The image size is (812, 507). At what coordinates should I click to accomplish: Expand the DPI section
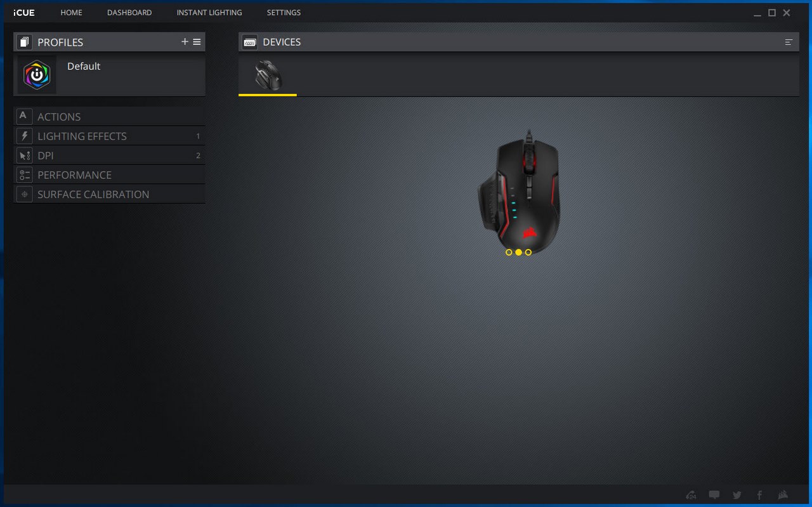tap(109, 155)
